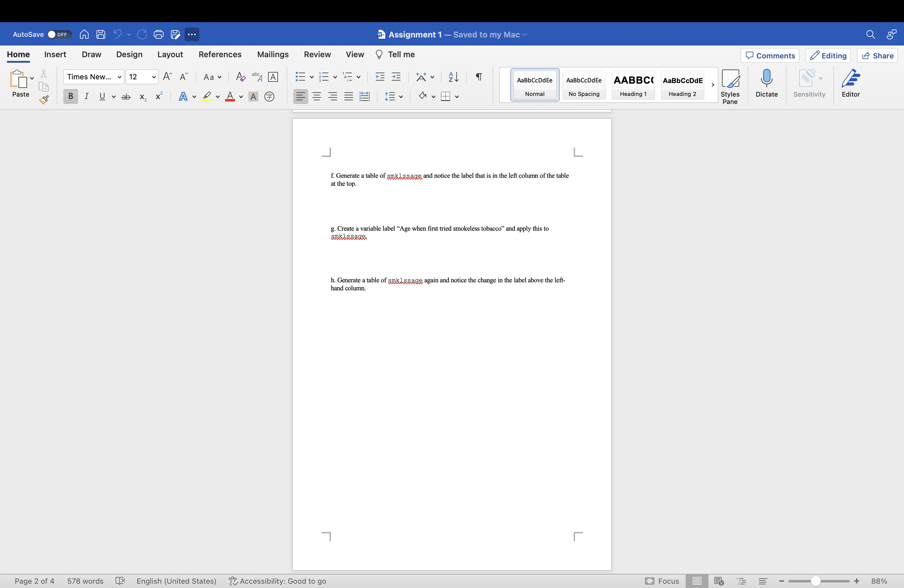The width and height of the screenshot is (904, 588).
Task: Click the Share button
Action: (x=878, y=55)
